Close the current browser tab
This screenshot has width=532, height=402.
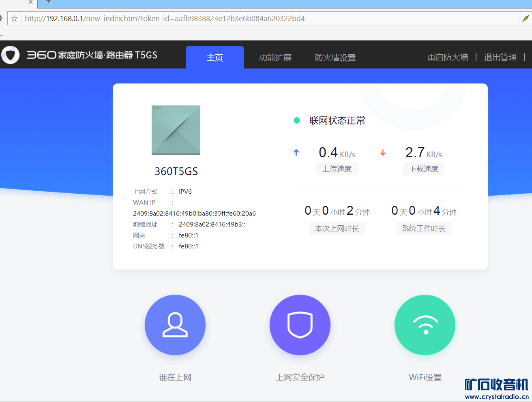click(x=31, y=2)
